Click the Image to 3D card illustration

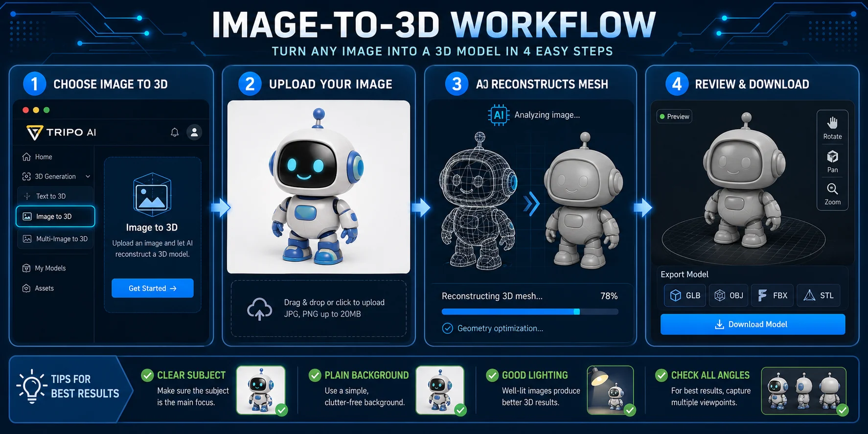coord(152,194)
